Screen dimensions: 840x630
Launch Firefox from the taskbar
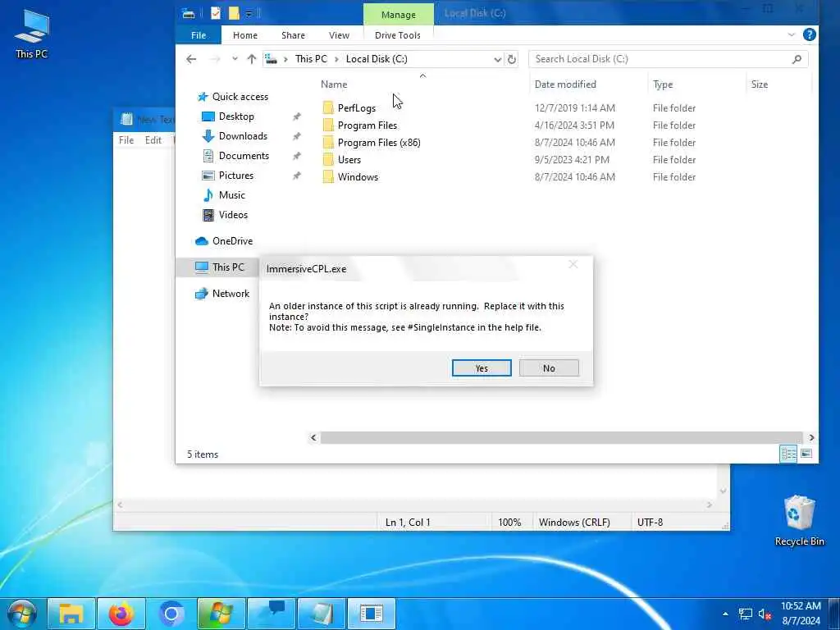click(121, 614)
